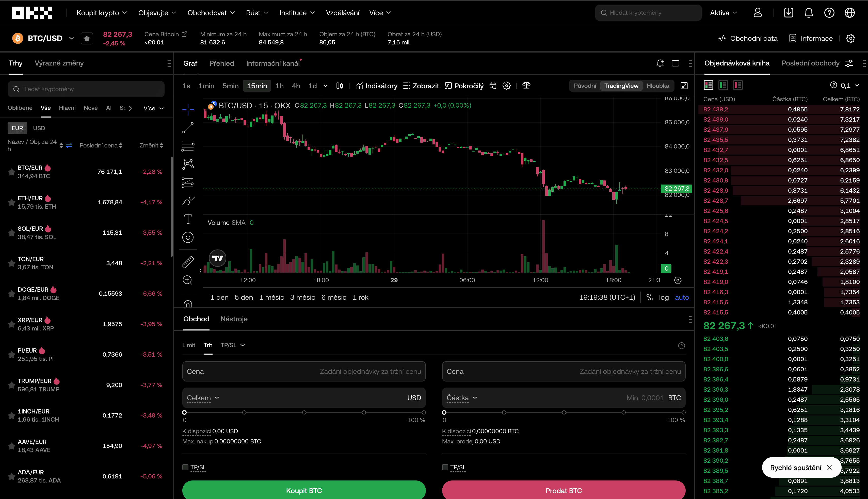Click the Prodat BTC button
868x499 pixels.
tap(564, 490)
